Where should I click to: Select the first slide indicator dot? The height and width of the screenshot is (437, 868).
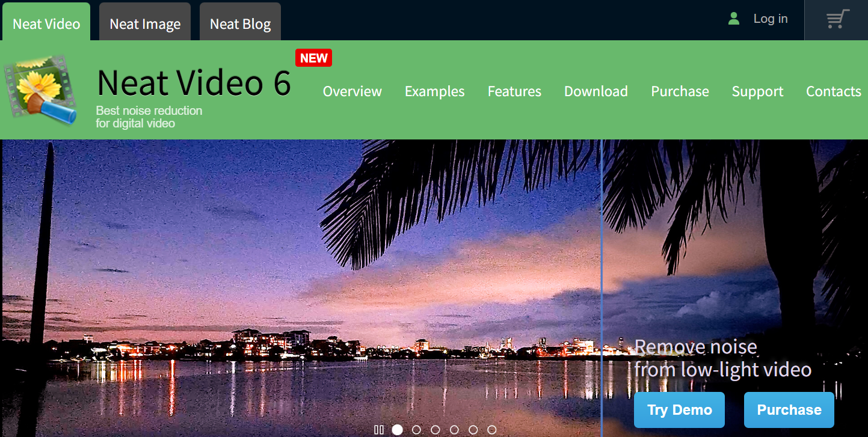[397, 430]
